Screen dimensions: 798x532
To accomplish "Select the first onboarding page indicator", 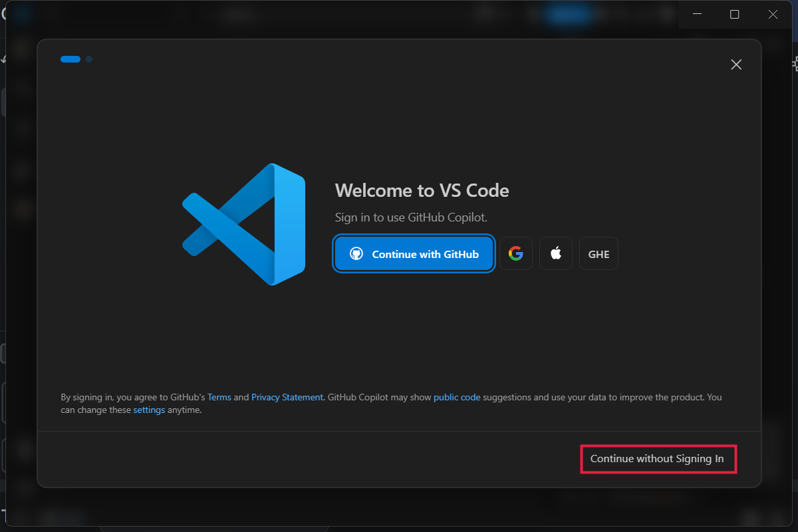I will pos(70,59).
